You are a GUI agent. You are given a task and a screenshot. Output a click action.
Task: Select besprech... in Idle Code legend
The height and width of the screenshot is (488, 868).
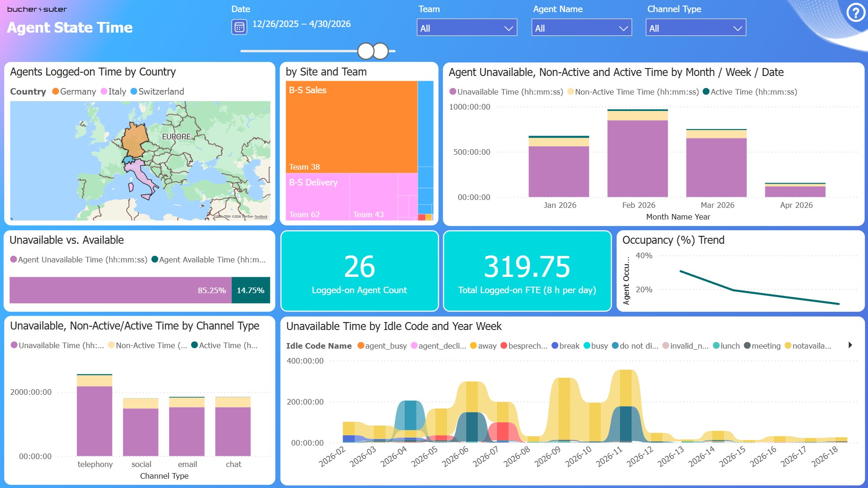[524, 346]
